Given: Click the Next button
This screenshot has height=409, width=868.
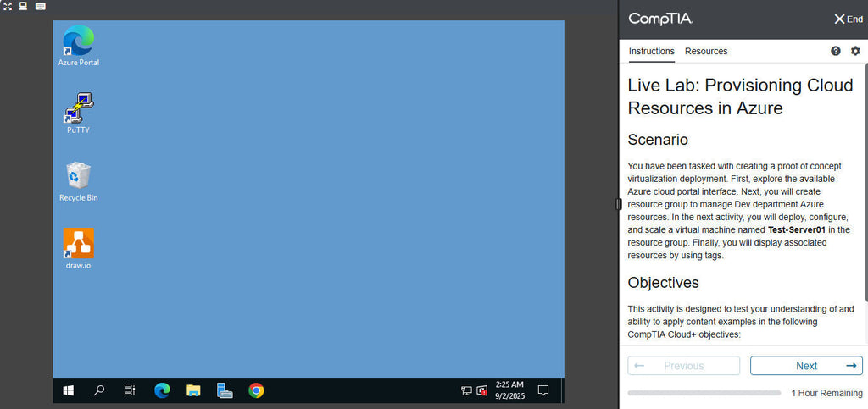Looking at the screenshot, I should tap(806, 366).
